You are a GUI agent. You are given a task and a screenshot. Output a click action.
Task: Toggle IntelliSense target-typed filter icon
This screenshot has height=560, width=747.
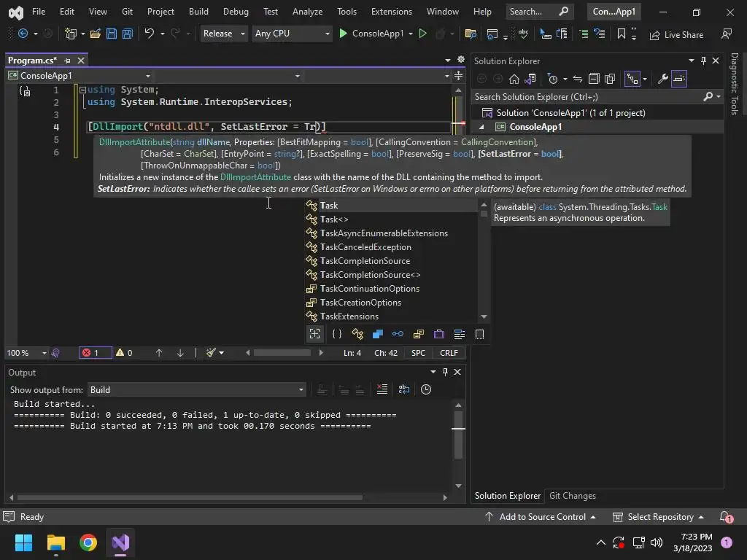coord(315,334)
